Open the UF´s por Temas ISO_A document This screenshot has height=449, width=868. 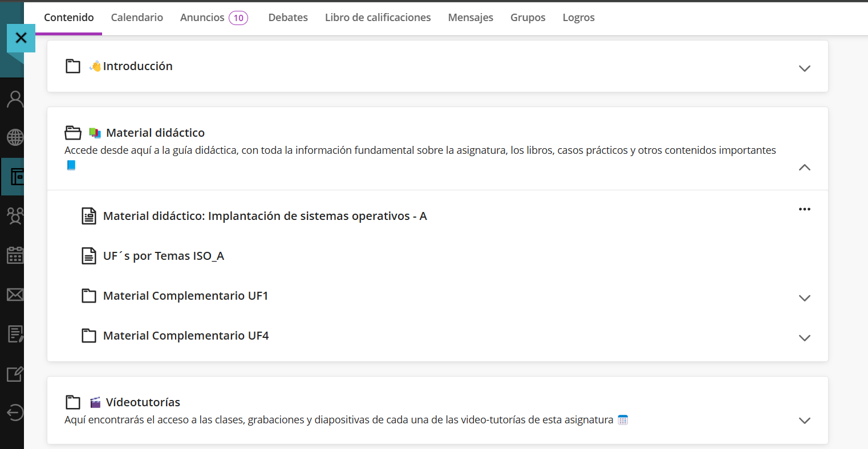[x=163, y=256]
